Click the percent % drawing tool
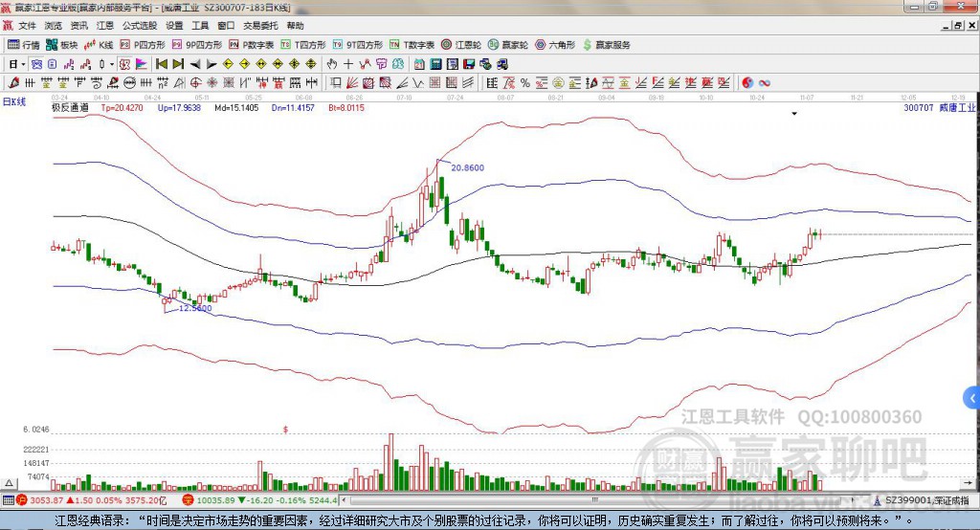This screenshot has width=980, height=530. click(x=525, y=83)
